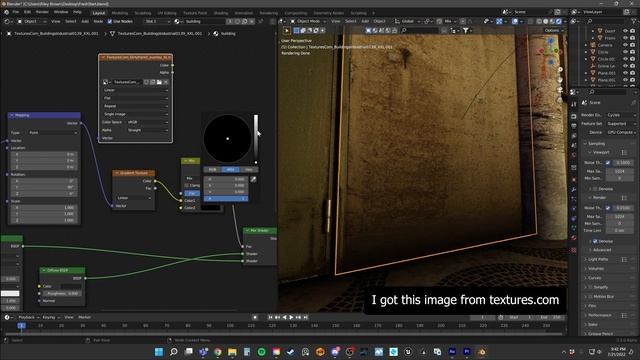Image resolution: width=640 pixels, height=360 pixels.
Task: Open the viewport Options dropdown button
Action: [554, 31]
